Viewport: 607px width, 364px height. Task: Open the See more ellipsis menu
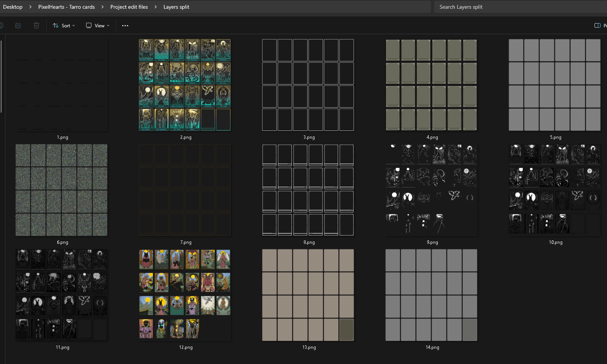125,25
